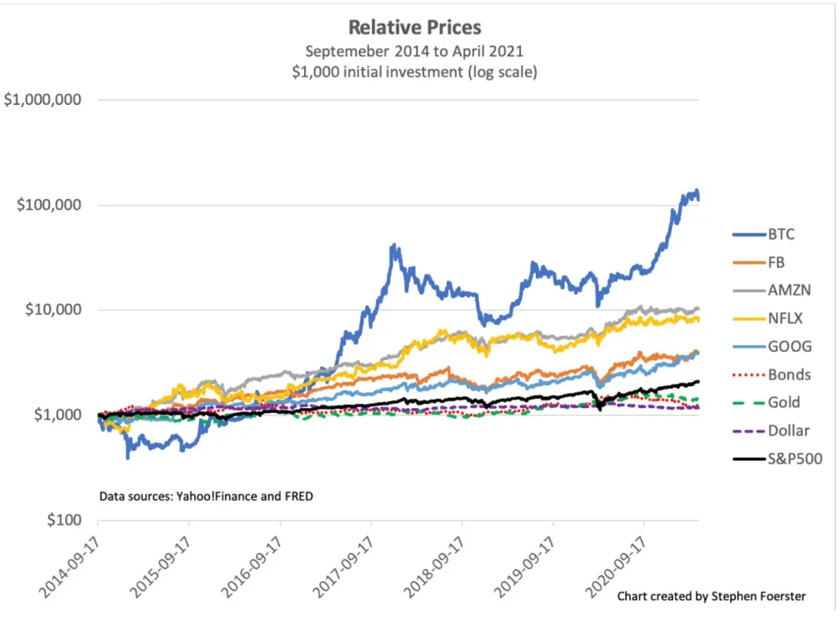
Task: Click the Stephen Foerster chart credit text
Action: click(x=711, y=596)
